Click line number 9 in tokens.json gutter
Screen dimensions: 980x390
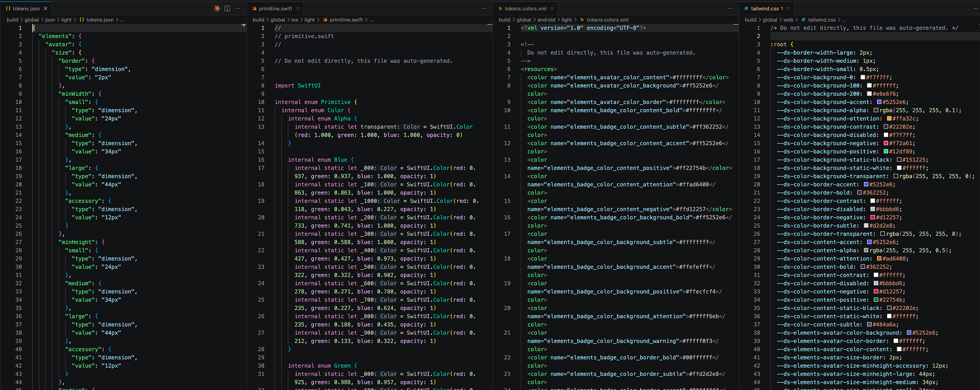click(x=20, y=94)
